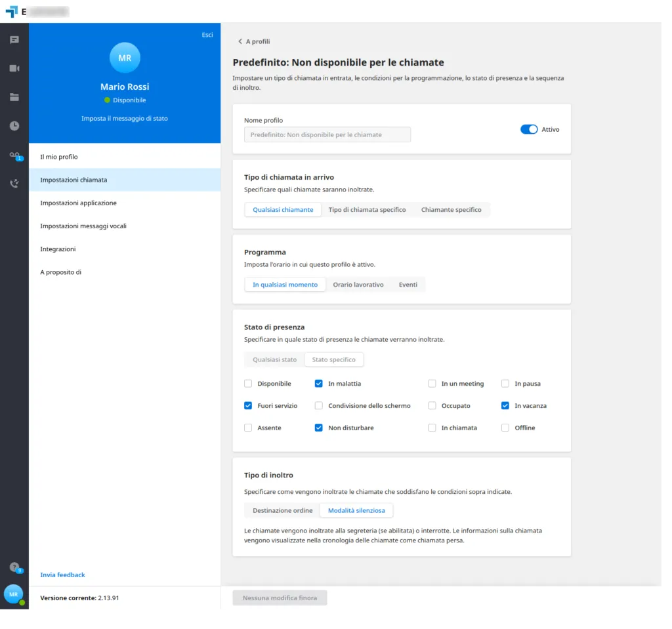
Task: Open the contacts directory sidebar icon
Action: coord(14,97)
